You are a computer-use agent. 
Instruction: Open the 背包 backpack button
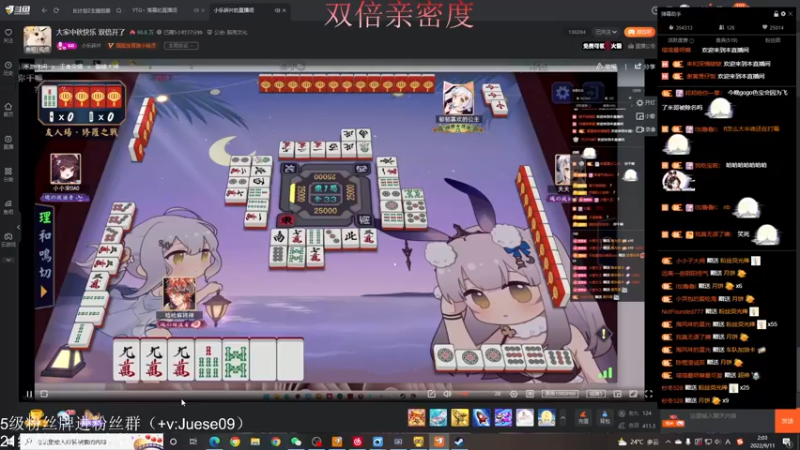[605, 418]
